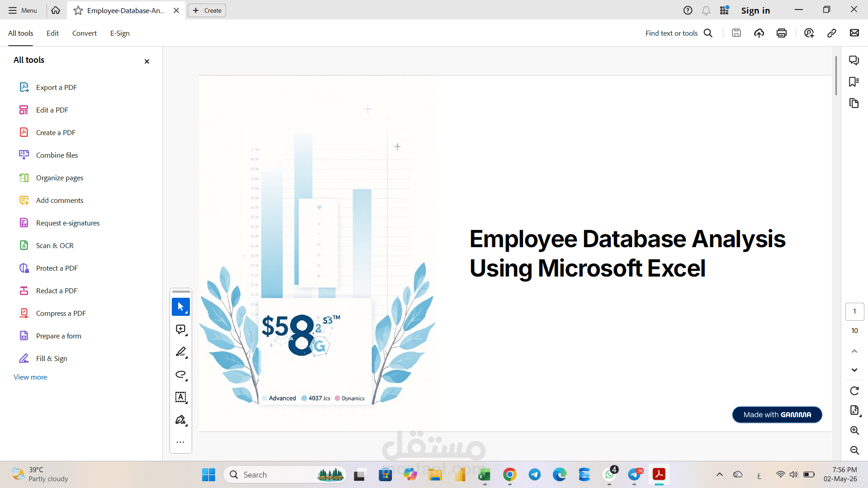This screenshot has width=868, height=488.
Task: Go to Home view
Action: click(x=56, y=10)
